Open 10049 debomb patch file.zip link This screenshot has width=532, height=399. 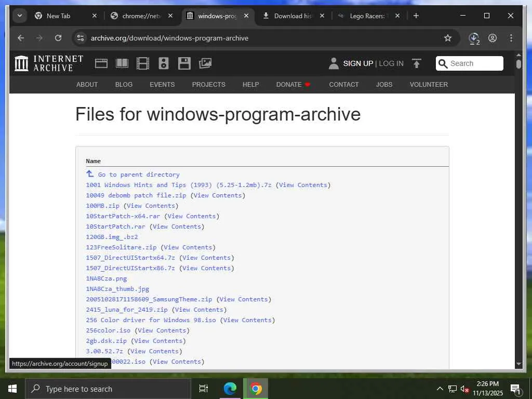pyautogui.click(x=136, y=195)
